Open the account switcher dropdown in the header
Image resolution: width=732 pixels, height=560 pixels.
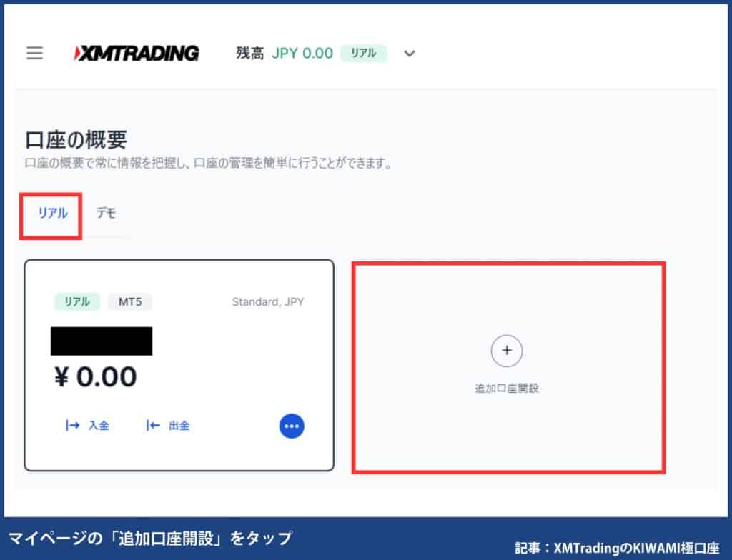[x=408, y=53]
